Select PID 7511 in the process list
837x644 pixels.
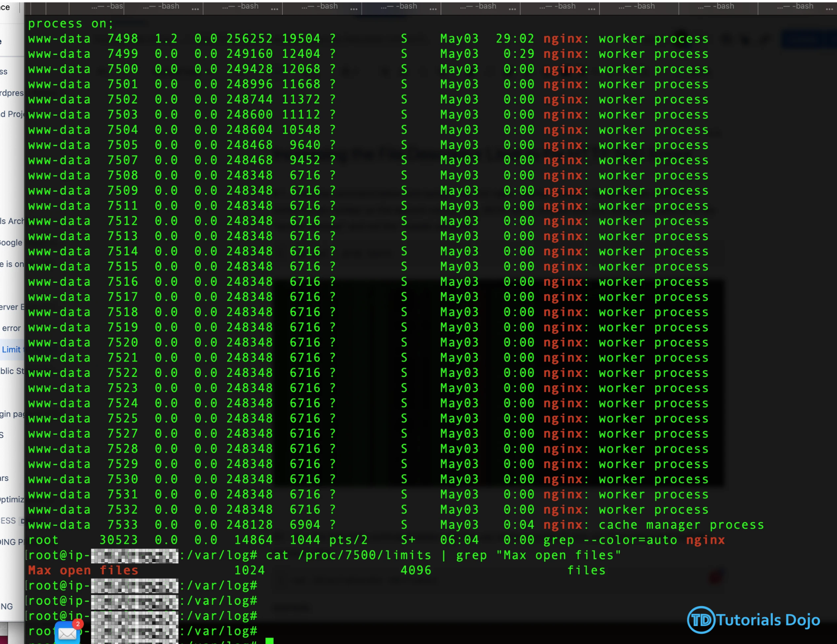point(122,206)
